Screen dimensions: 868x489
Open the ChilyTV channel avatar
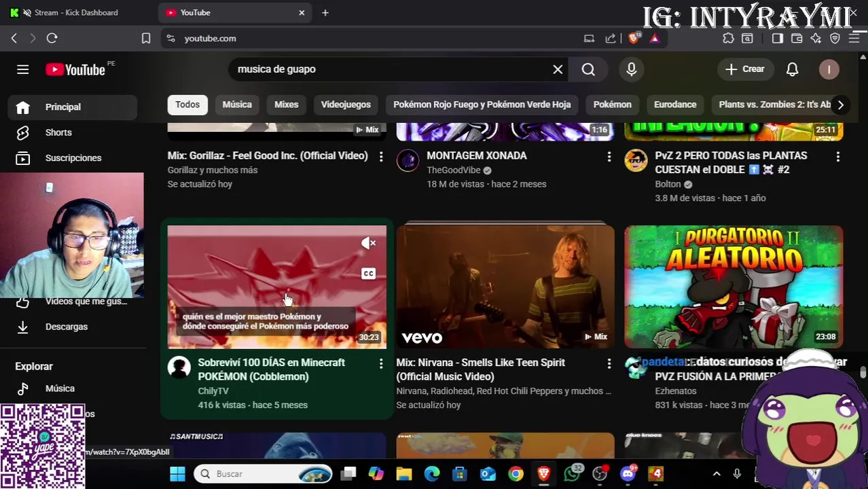tap(179, 367)
